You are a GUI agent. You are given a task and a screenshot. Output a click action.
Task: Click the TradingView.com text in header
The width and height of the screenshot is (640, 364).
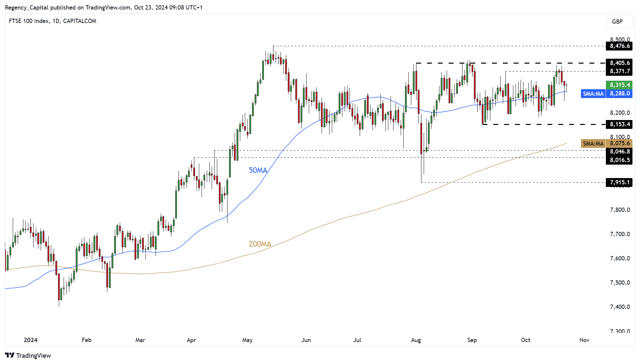pos(108,8)
